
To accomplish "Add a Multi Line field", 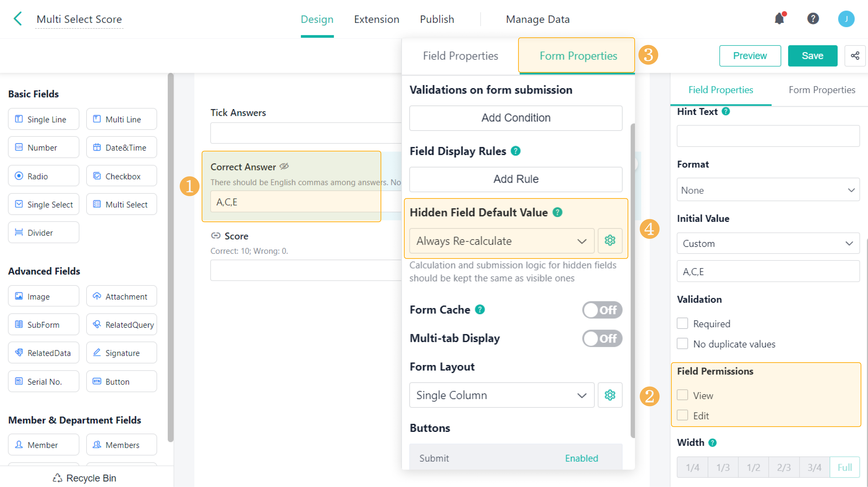I will point(121,119).
